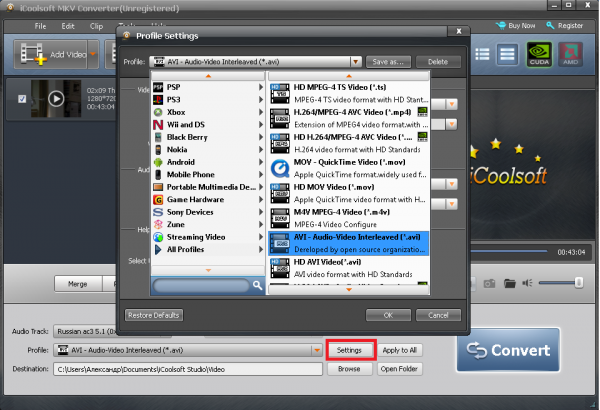Select AVI - Audio-Video Interleaved format icon

280,243
